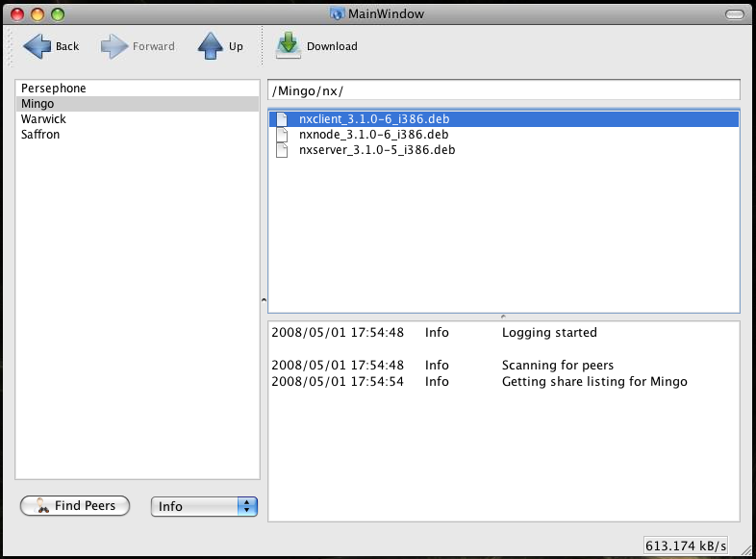The width and height of the screenshot is (756, 559).
Task: Click the horizontal splitter above the log
Action: click(x=503, y=317)
